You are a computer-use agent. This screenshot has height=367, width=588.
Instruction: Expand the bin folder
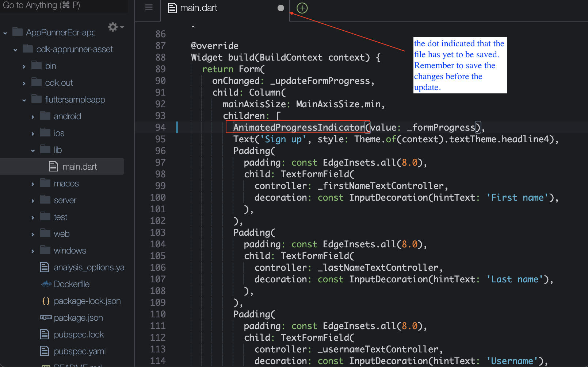[x=24, y=67]
